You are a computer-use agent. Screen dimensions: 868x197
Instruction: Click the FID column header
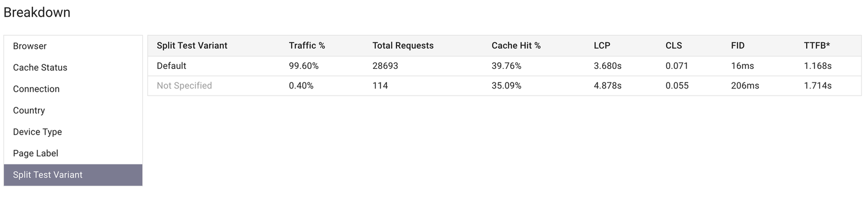tap(737, 46)
